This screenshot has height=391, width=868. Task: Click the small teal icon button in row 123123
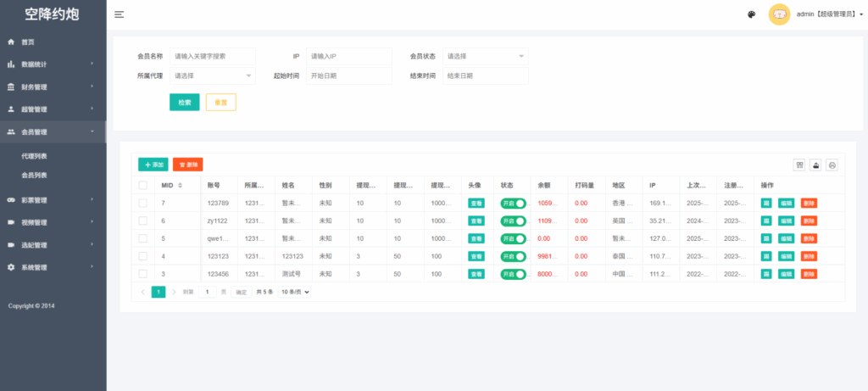click(x=766, y=256)
